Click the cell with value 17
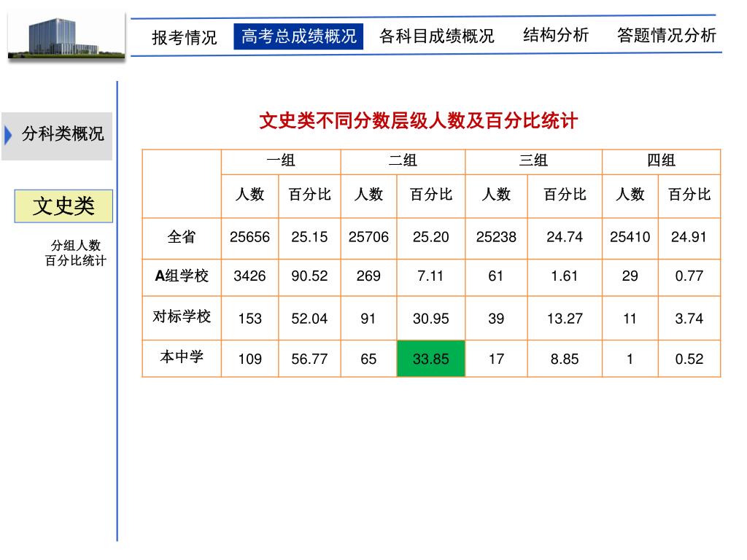This screenshot has width=747, height=560. 496,359
